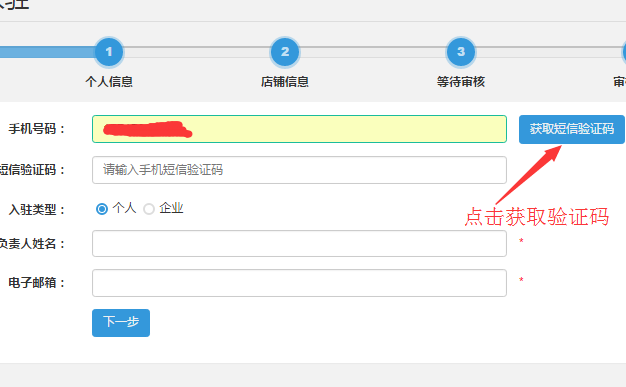
Task: Click step 3 circle icon
Action: [x=461, y=52]
